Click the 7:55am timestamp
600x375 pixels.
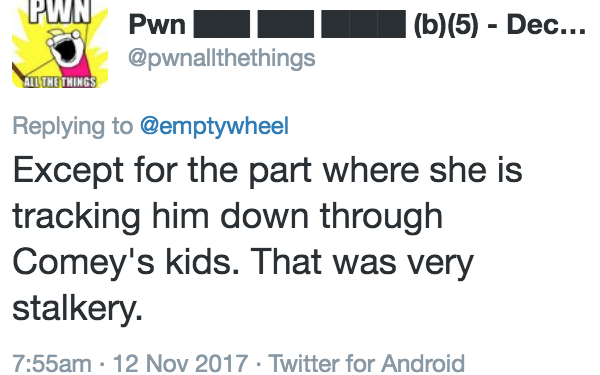click(52, 364)
